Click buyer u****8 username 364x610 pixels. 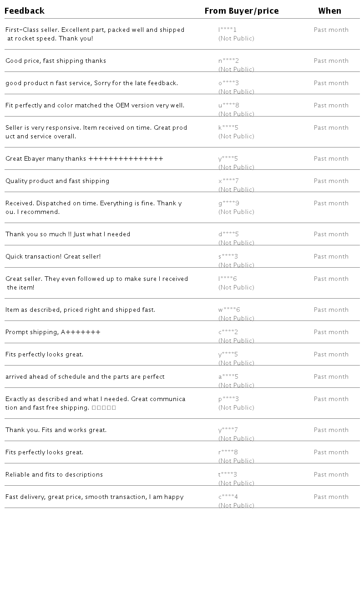coord(229,106)
